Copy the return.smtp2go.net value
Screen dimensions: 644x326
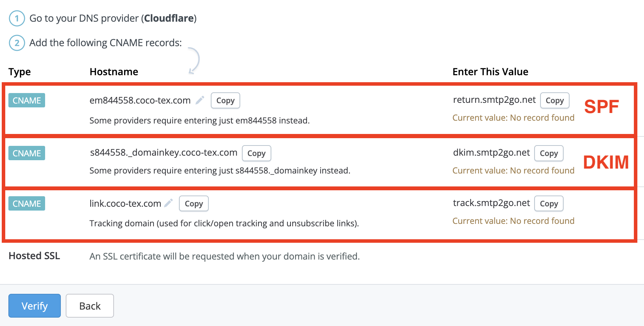click(x=555, y=100)
